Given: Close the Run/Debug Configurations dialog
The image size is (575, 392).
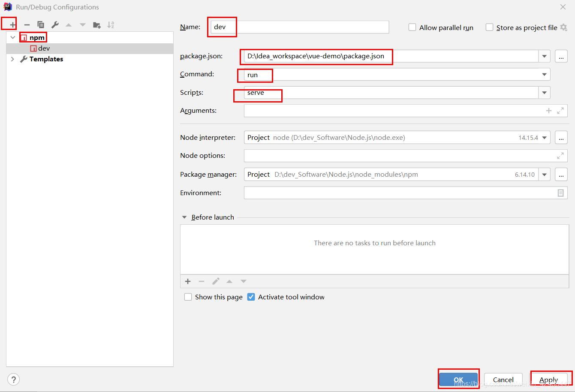Looking at the screenshot, I should (x=563, y=7).
